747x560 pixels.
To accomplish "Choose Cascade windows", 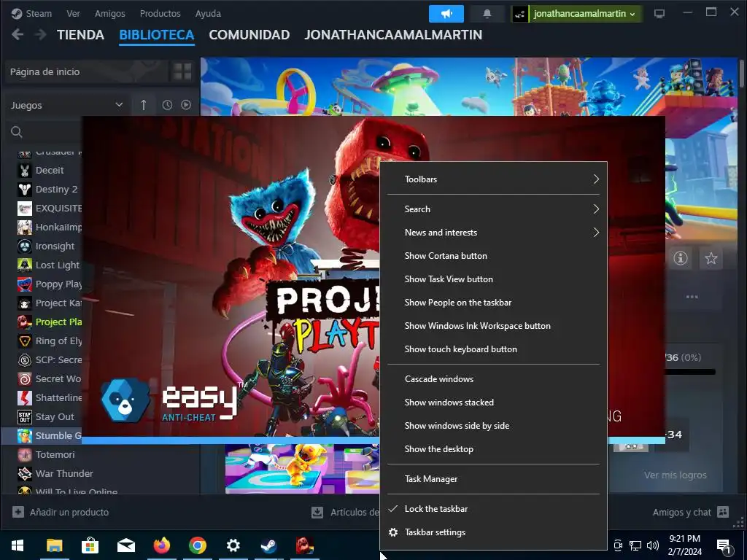I will click(x=494, y=379).
